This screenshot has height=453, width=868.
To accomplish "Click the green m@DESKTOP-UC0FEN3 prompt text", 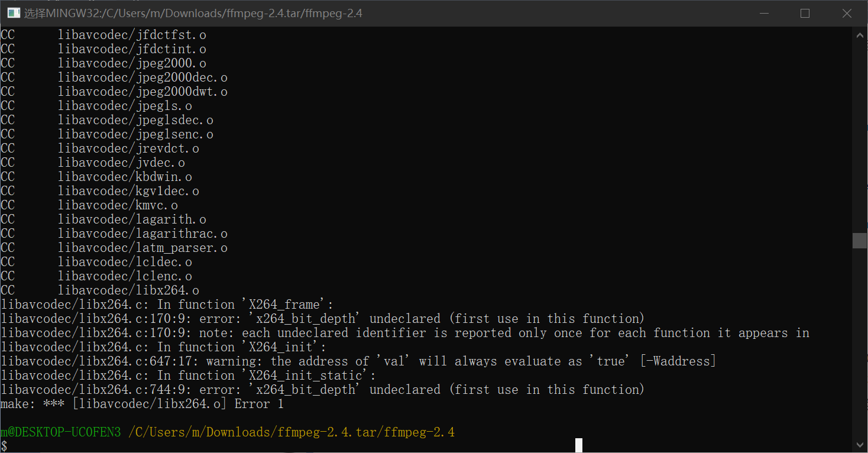I will tap(61, 432).
